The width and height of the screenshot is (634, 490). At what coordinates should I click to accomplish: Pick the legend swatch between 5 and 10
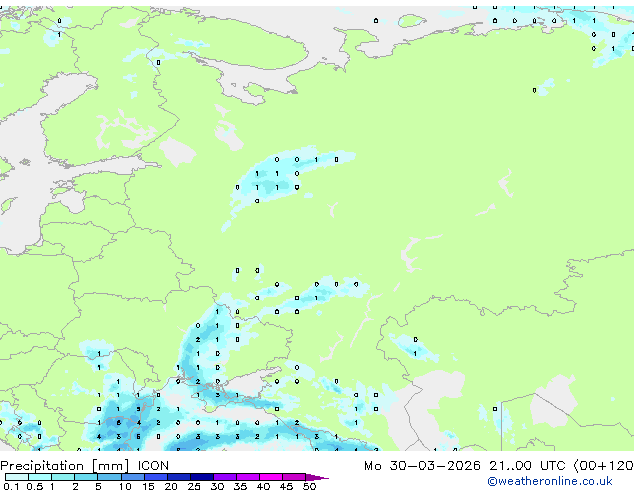110,477
